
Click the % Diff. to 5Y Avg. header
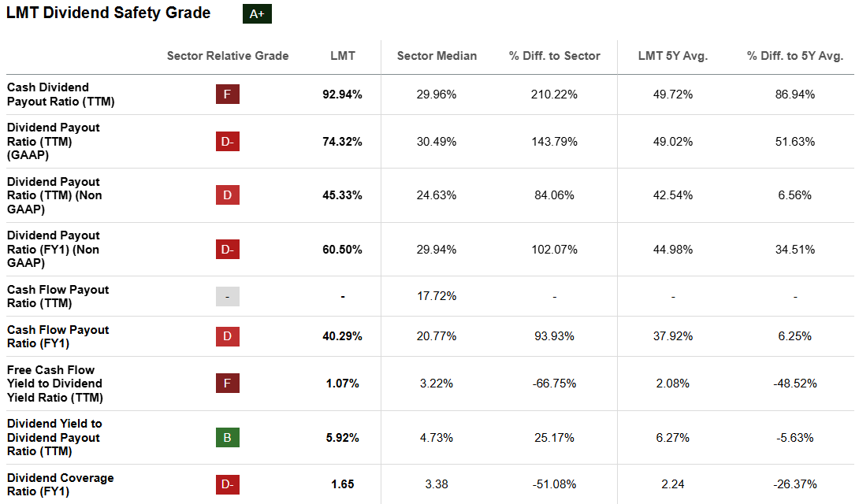795,56
